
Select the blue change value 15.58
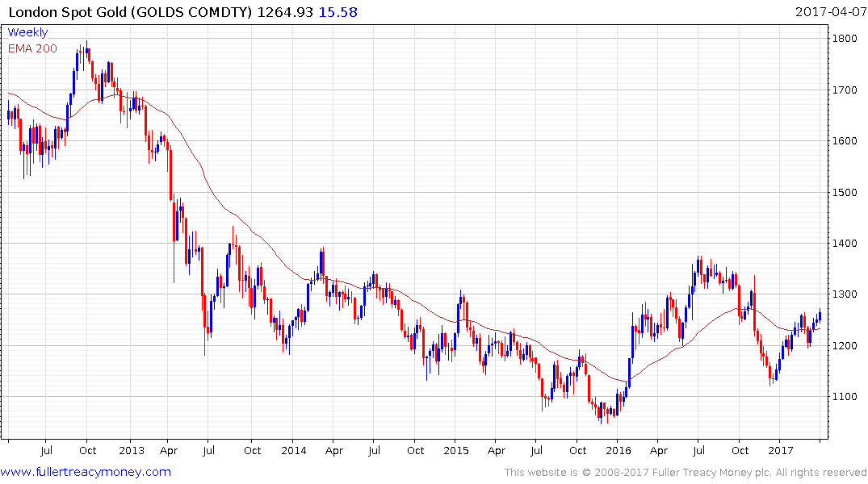pos(338,11)
